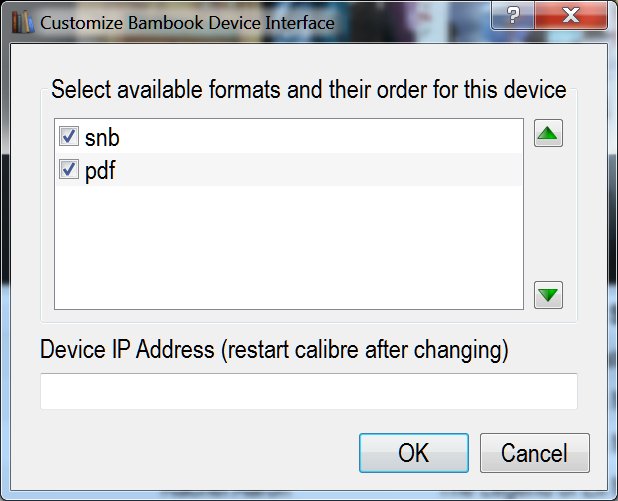Select the snb row label text
Viewport: 618px width, 501px height.
pos(102,138)
